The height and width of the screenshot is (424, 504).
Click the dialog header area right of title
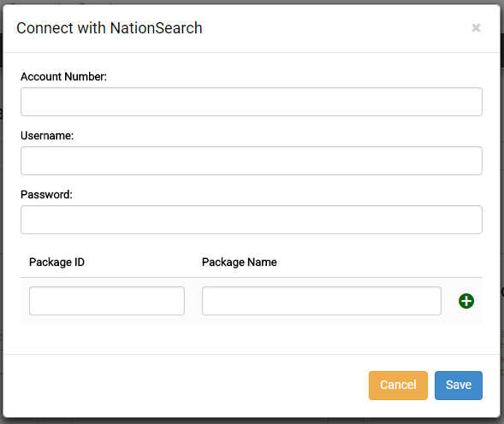335,28
